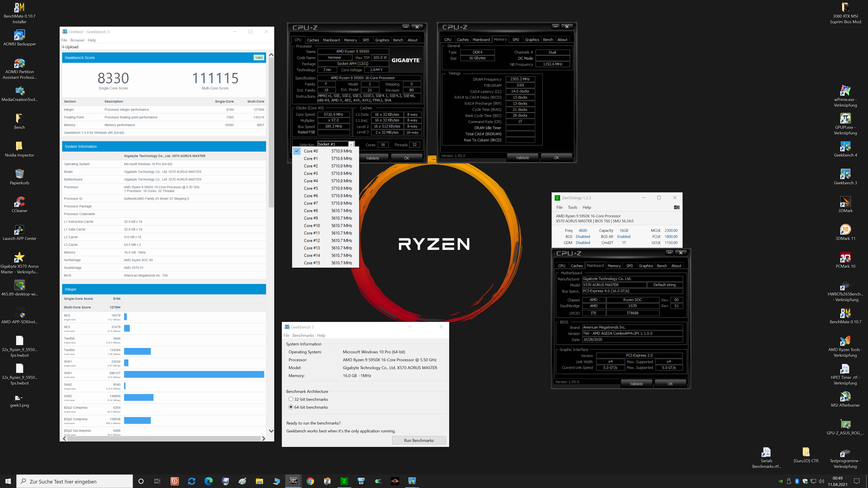This screenshot has height=488, width=868.
Task: Click ZenTimings camera screenshot icon
Action: point(676,207)
